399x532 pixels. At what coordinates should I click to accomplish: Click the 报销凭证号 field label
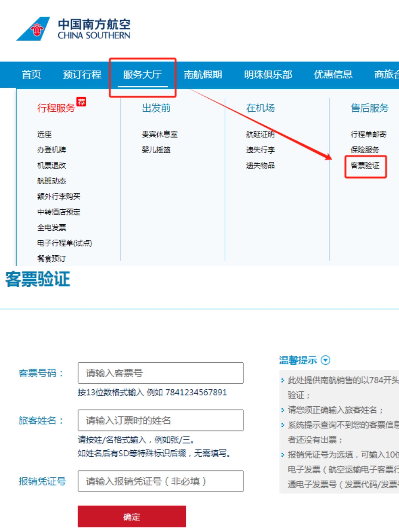(x=42, y=481)
